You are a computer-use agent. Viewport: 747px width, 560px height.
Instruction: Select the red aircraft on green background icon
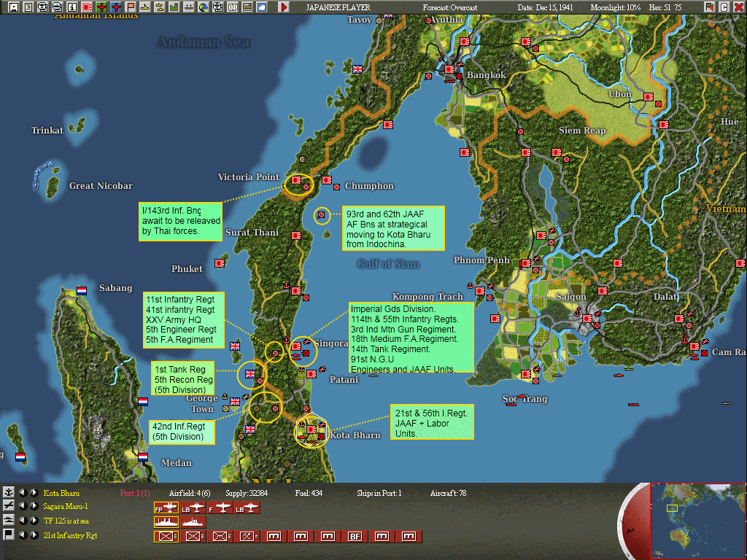tap(101, 6)
